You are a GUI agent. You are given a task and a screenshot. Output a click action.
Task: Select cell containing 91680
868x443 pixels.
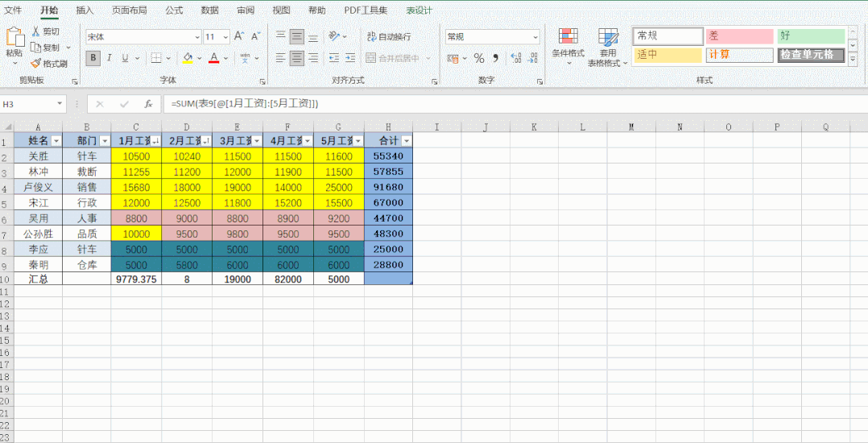pyautogui.click(x=388, y=187)
